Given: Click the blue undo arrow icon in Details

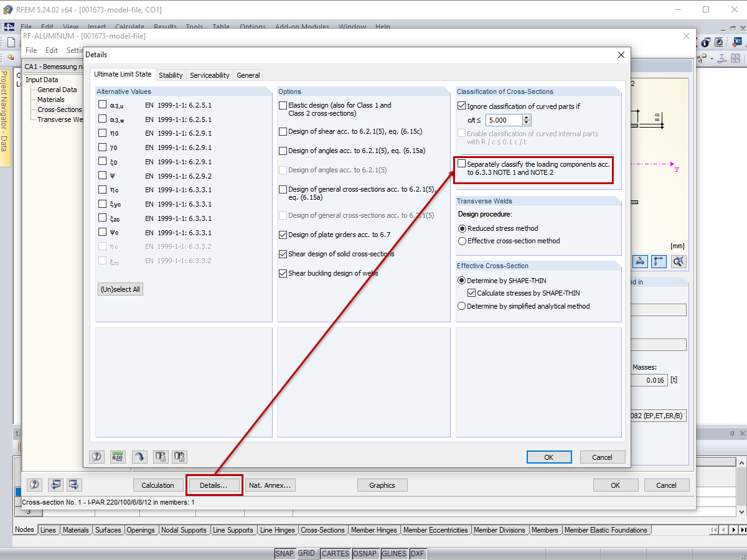Looking at the screenshot, I should (x=139, y=457).
